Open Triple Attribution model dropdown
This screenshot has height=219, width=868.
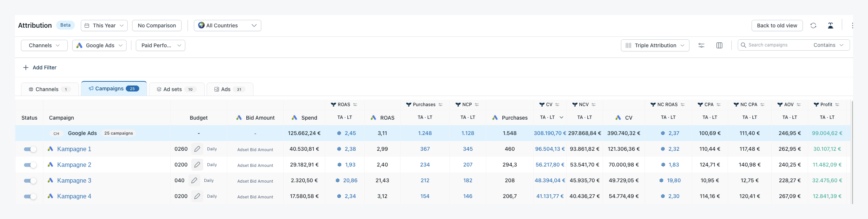click(x=655, y=45)
